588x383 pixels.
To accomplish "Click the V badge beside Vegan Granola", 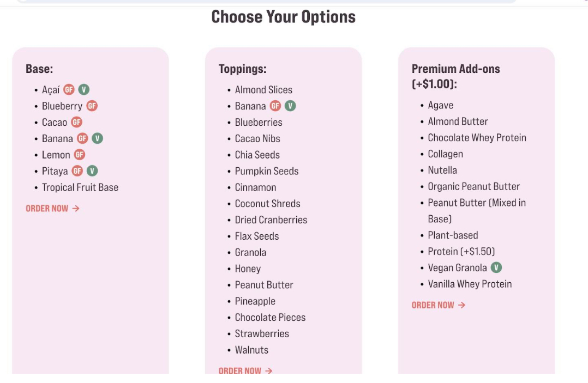I will pyautogui.click(x=496, y=268).
